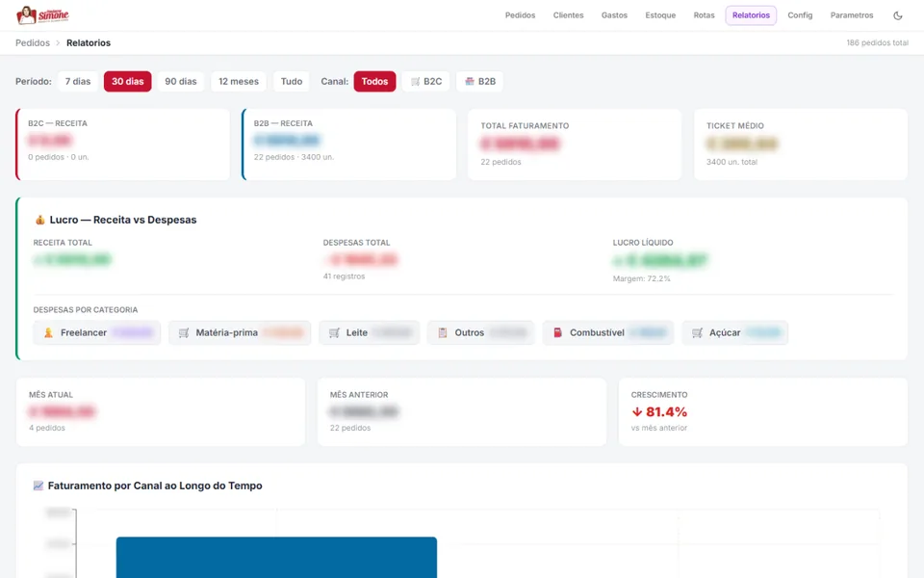Click the "Margem: 72.2%" text

(x=642, y=278)
